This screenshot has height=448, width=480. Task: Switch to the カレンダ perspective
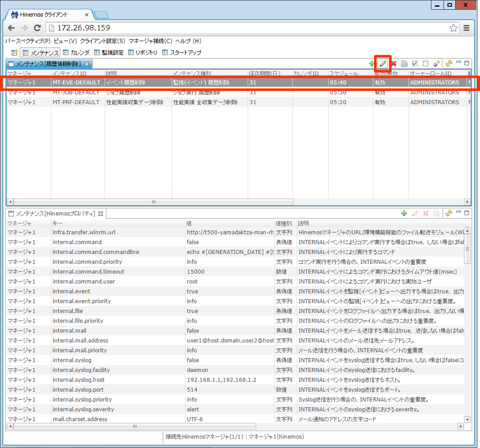click(76, 53)
